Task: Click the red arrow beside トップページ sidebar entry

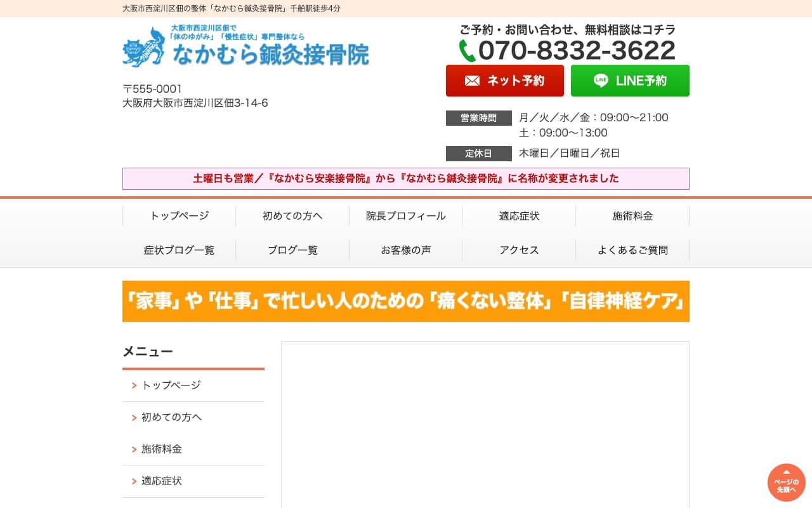Action: 133,385
